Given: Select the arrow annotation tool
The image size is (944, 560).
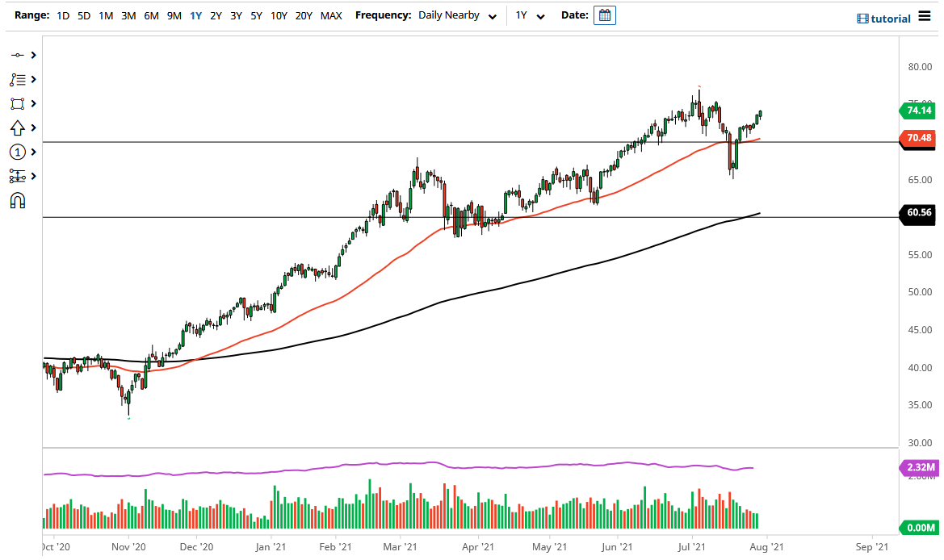Looking at the screenshot, I should (16, 127).
